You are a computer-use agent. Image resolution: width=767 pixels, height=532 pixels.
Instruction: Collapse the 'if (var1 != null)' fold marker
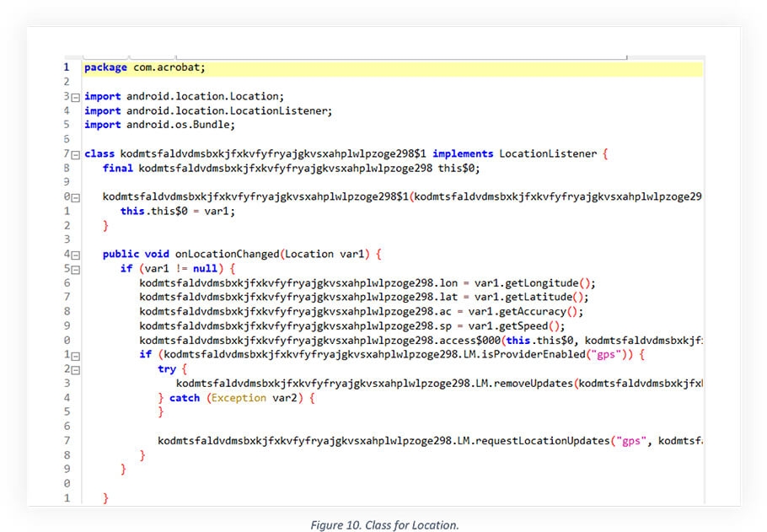(75, 270)
